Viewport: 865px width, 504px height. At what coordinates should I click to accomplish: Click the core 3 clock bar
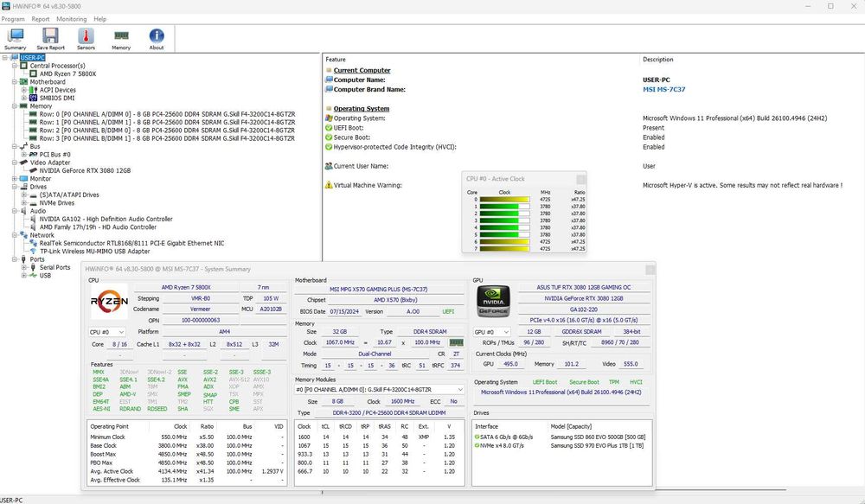(504, 220)
